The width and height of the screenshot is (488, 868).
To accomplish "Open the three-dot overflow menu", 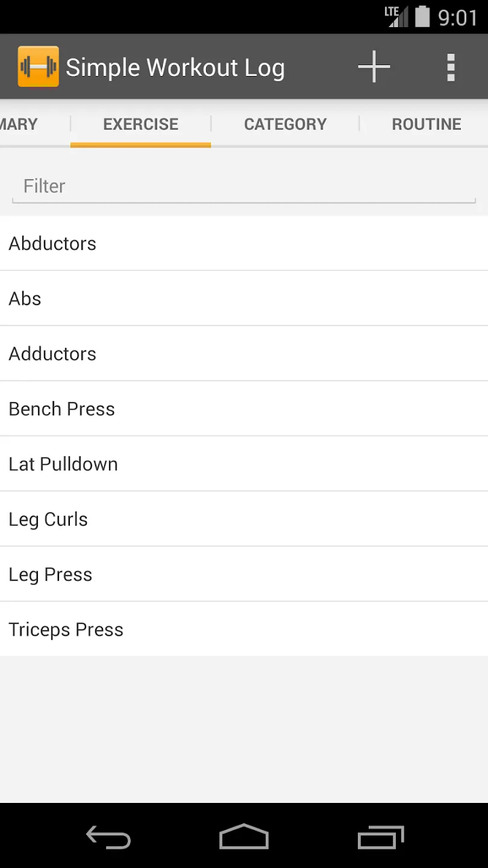I will click(451, 67).
